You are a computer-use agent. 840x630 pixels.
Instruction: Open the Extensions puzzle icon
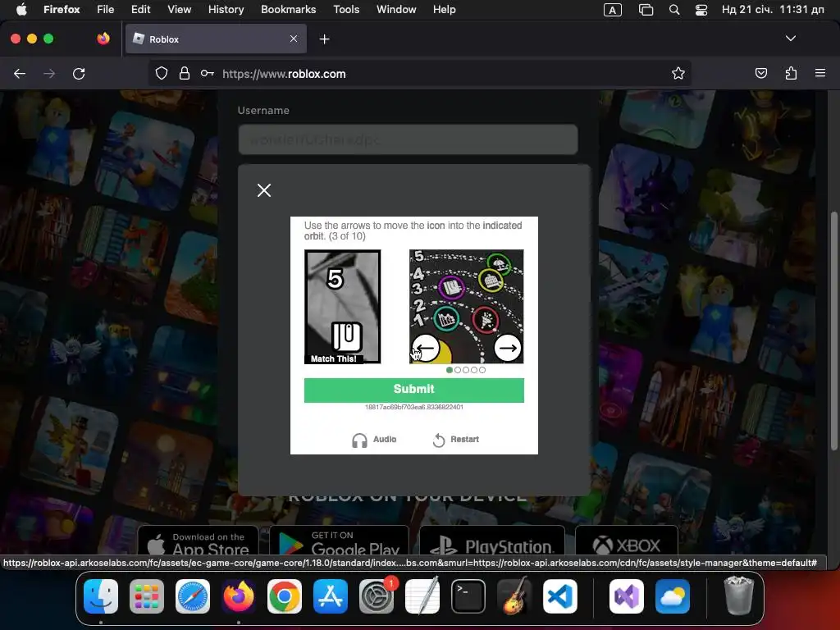pyautogui.click(x=791, y=73)
